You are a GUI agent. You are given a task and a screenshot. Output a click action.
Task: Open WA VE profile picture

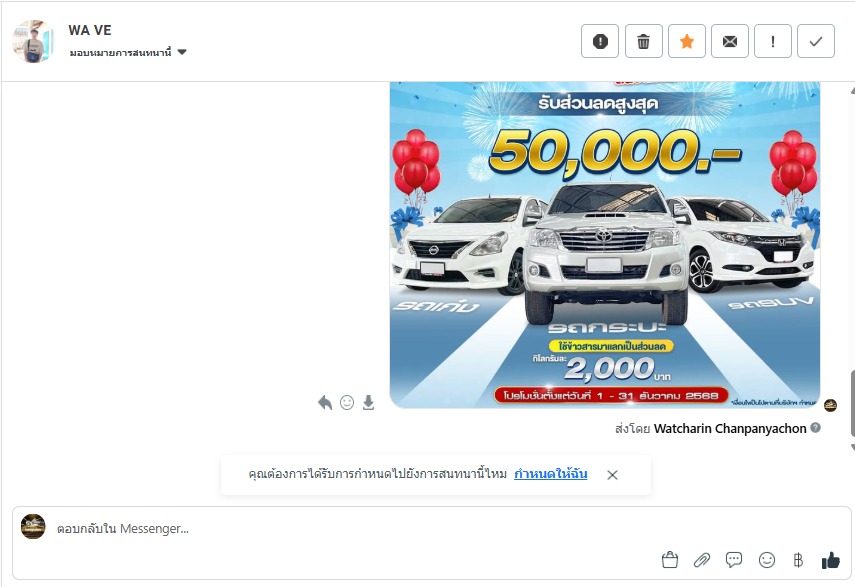[x=33, y=41]
